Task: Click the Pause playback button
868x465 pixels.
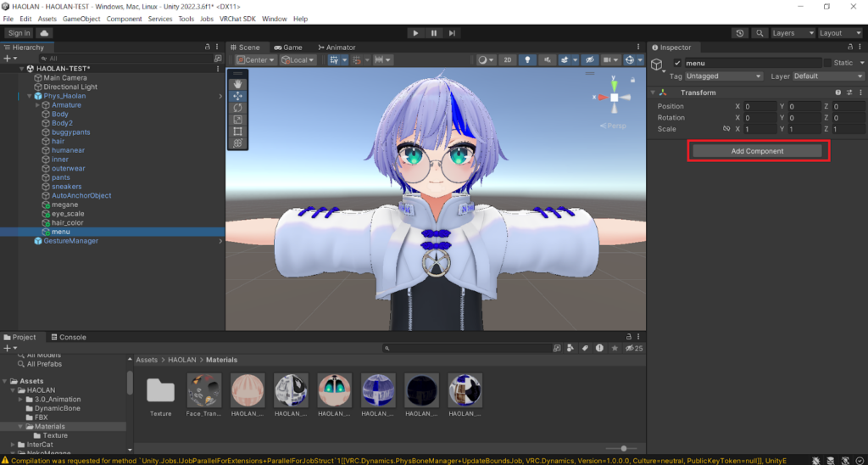Action: (x=434, y=33)
